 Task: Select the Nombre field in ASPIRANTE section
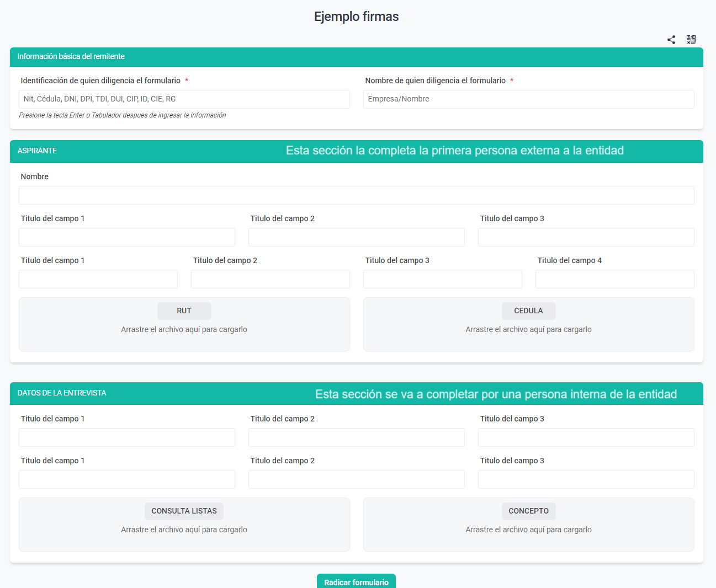pos(356,195)
